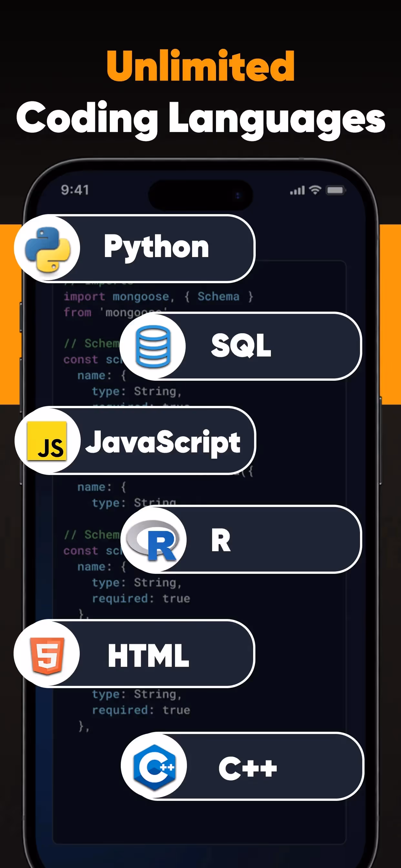This screenshot has height=868, width=401.
Task: Click 'required: true' line below HTML pill
Action: point(141,710)
